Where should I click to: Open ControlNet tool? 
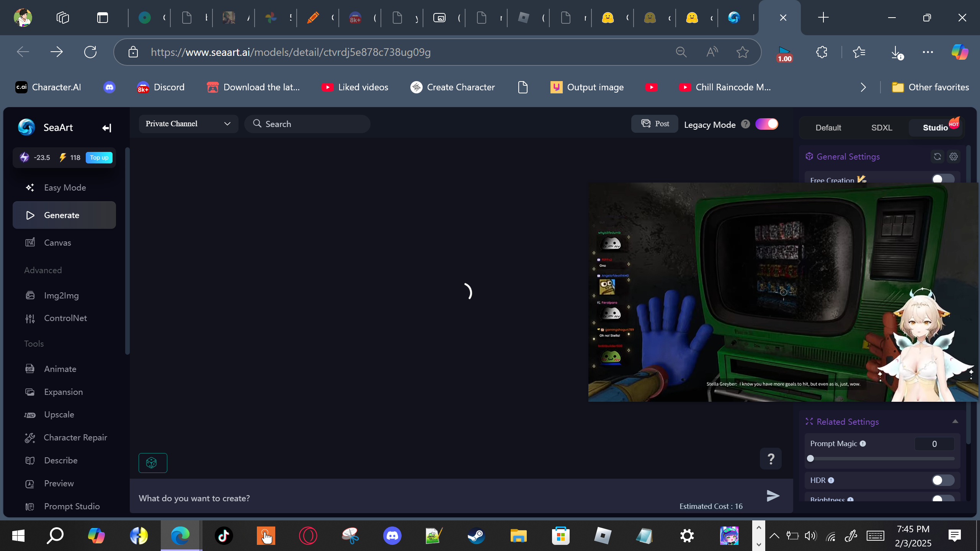64,318
